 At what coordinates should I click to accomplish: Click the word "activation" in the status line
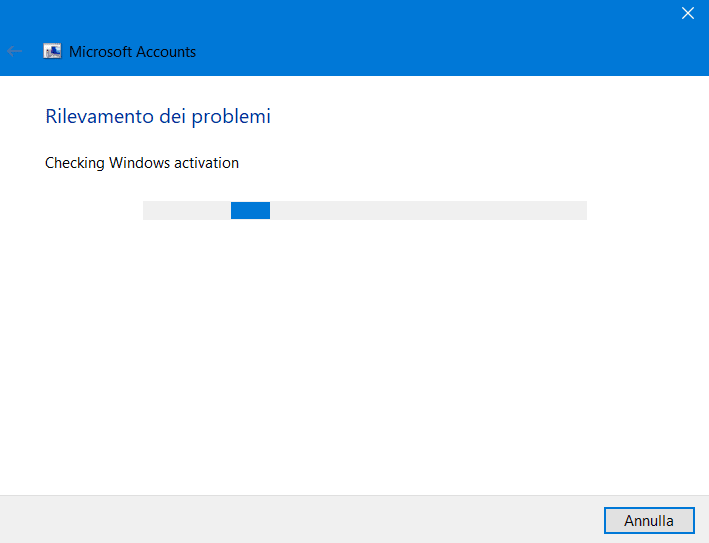click(x=207, y=162)
